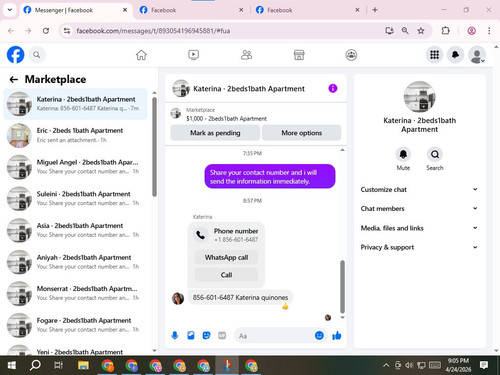Expand Customize chat section
Screen dimensions: 500x375
click(x=419, y=189)
